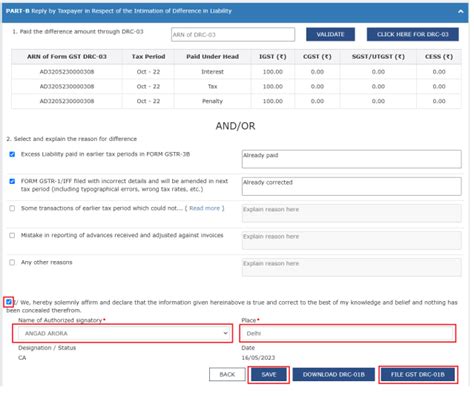Click the AND/OR heading text
Screen dimensions: 474x396
coord(235,126)
